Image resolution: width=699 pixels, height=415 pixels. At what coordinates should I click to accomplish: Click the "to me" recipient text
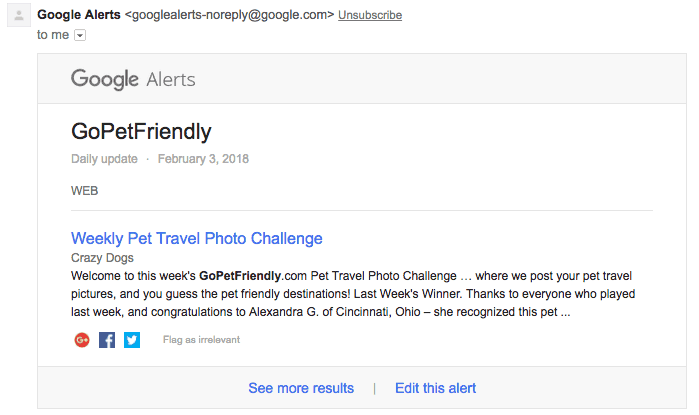coord(53,35)
